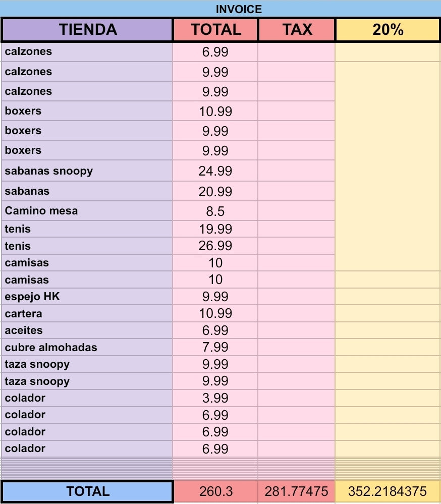Click the blue TOTAL footer label cell

click(x=87, y=491)
